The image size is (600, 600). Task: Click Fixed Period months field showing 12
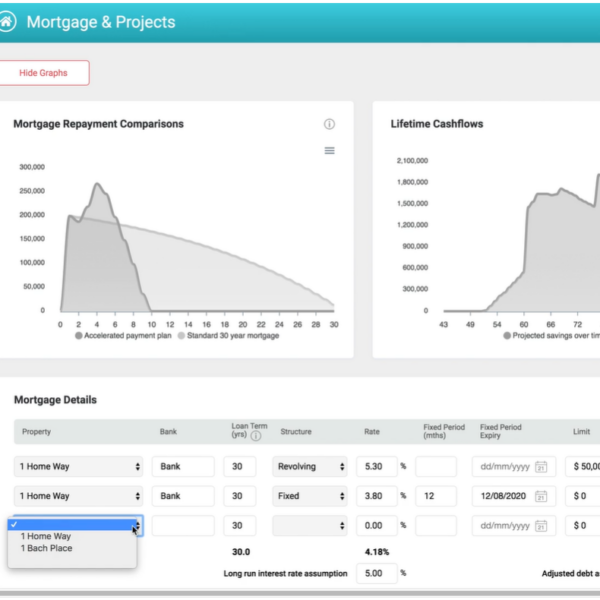click(x=435, y=496)
